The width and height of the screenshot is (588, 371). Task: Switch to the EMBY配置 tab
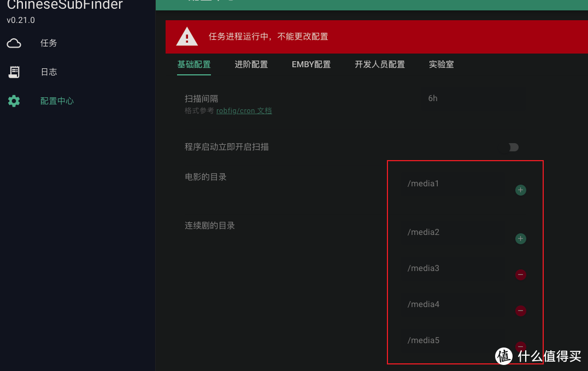311,64
